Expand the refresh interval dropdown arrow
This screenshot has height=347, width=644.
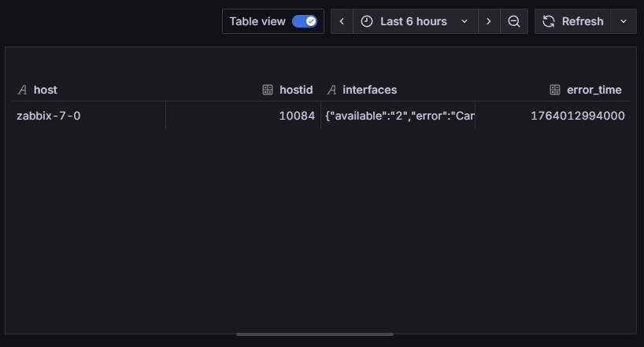[624, 21]
